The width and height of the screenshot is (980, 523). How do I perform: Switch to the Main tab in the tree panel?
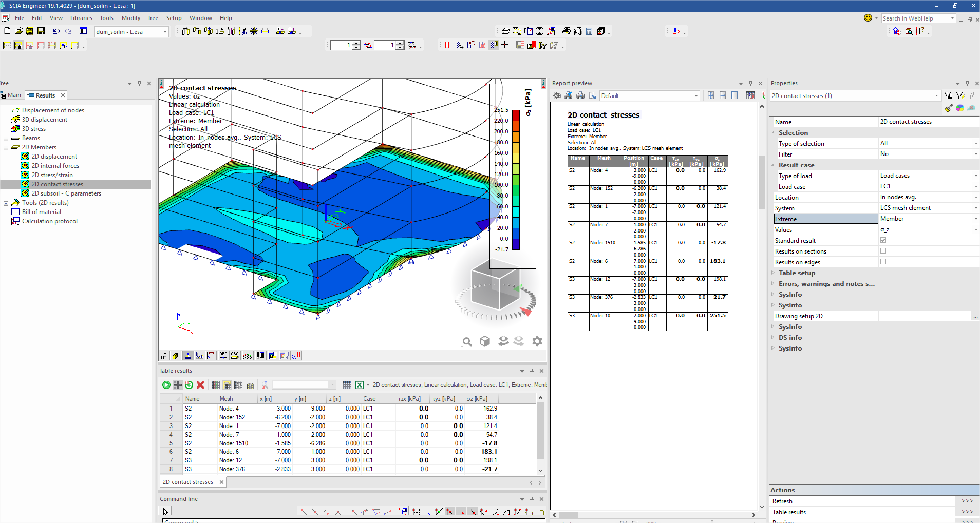[11, 95]
